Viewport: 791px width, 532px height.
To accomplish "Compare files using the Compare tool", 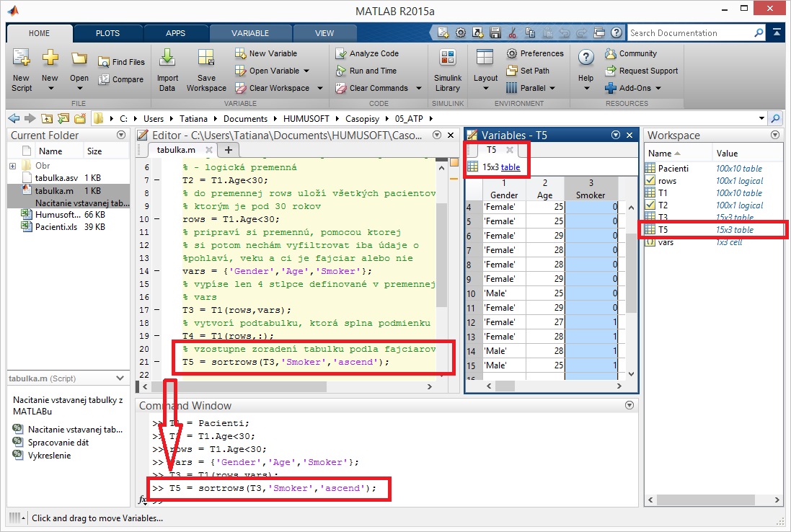I will pos(121,79).
